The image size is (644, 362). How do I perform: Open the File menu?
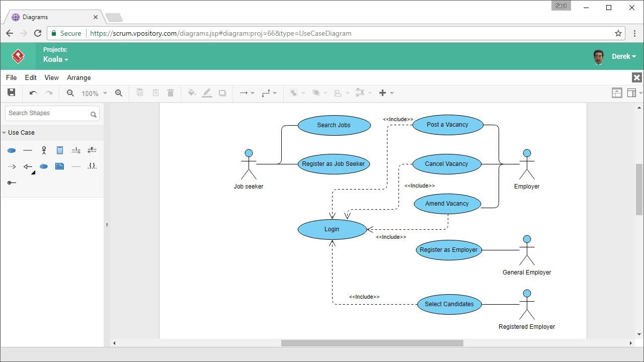tap(11, 77)
